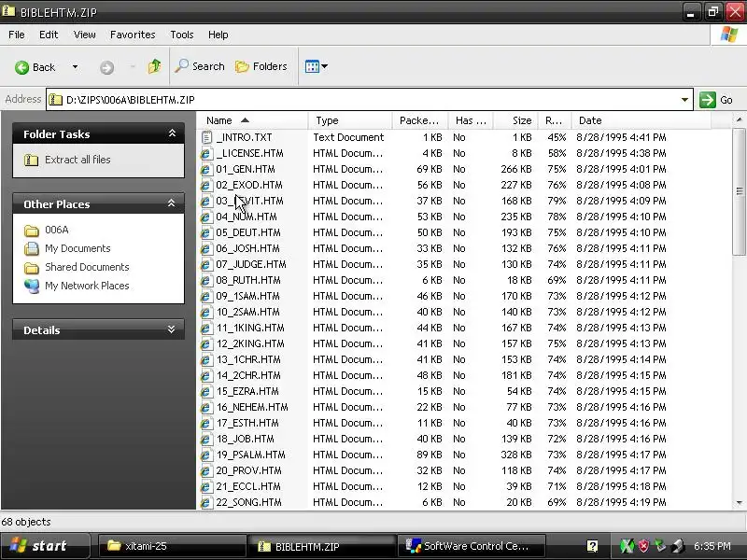Select the 09_1SAM.HTM file icon
Image resolution: width=747 pixels, height=560 pixels.
(x=206, y=296)
